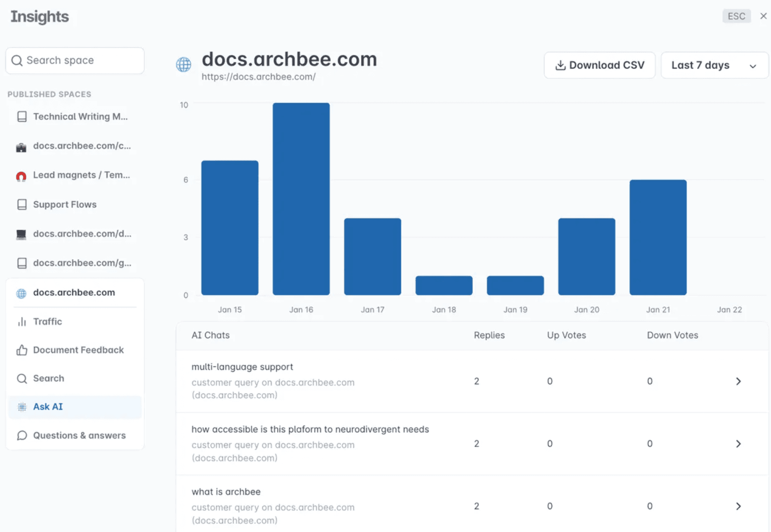Click the Questions & answers chat bubble icon
771x532 pixels.
click(x=22, y=435)
